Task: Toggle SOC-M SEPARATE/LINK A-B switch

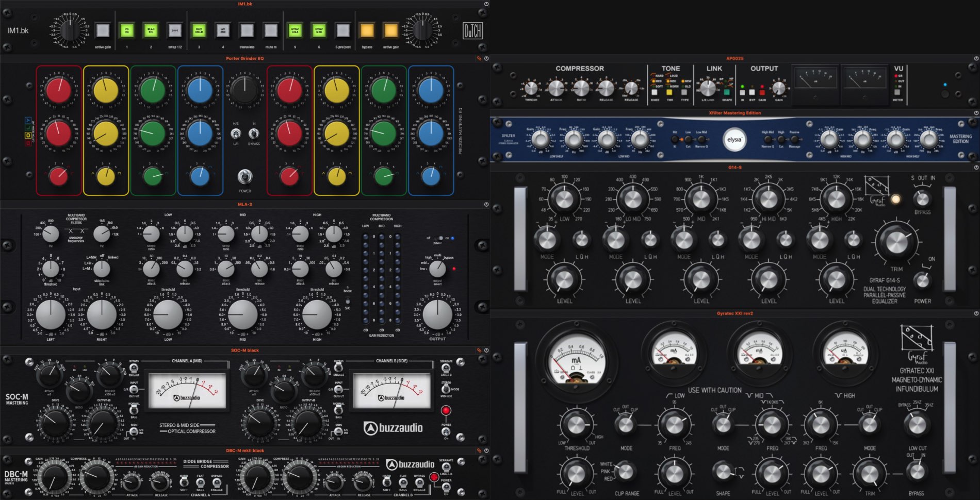Action: [446, 368]
